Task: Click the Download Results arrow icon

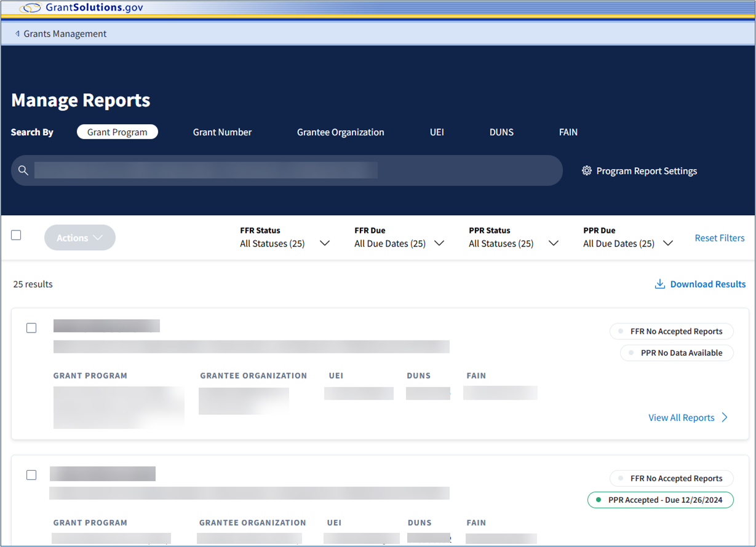Action: tap(659, 284)
